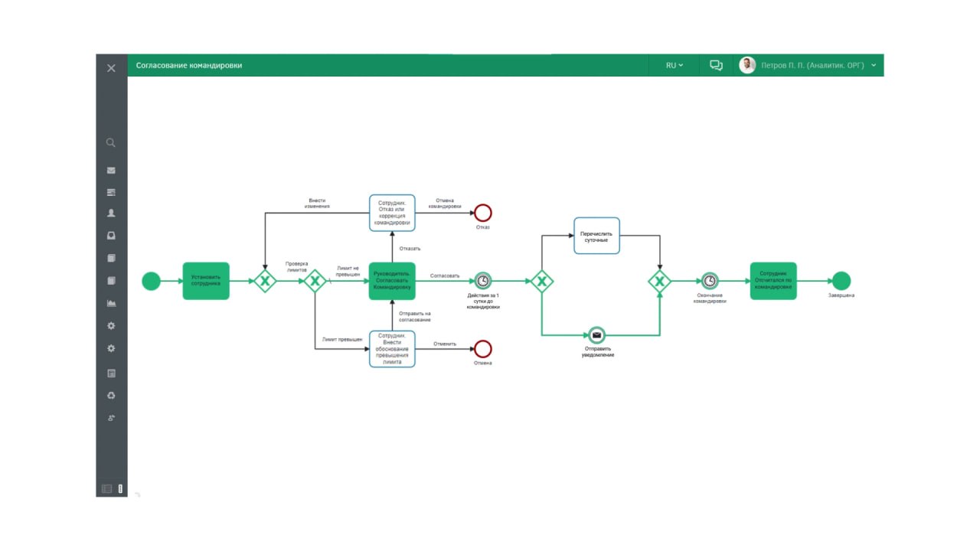Open the recycle icon in sidebar
Viewport: 980px width, 551px height.
[x=111, y=396]
